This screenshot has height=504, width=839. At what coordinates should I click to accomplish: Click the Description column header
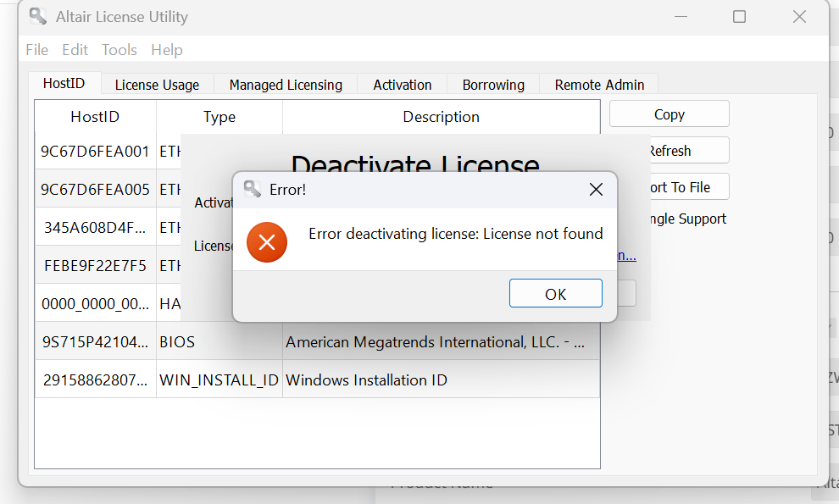pos(441,117)
